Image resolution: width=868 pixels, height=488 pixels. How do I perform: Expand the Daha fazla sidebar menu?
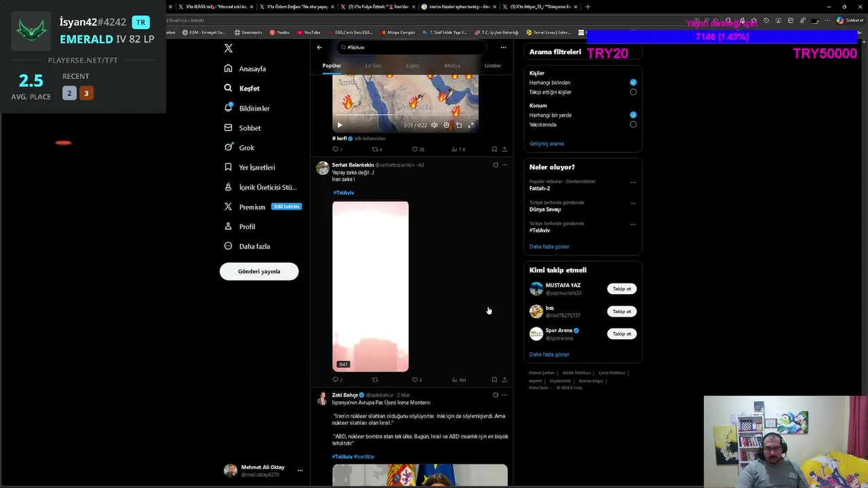(x=248, y=246)
